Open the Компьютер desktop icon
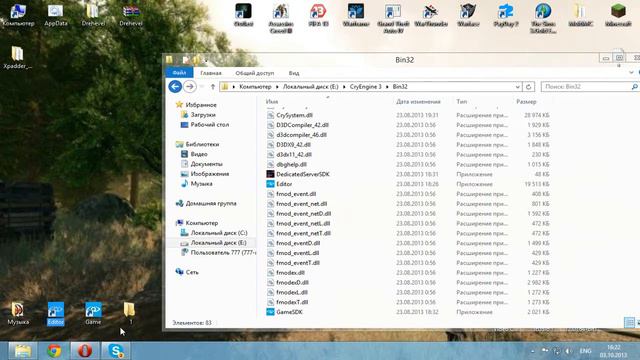 click(x=18, y=16)
